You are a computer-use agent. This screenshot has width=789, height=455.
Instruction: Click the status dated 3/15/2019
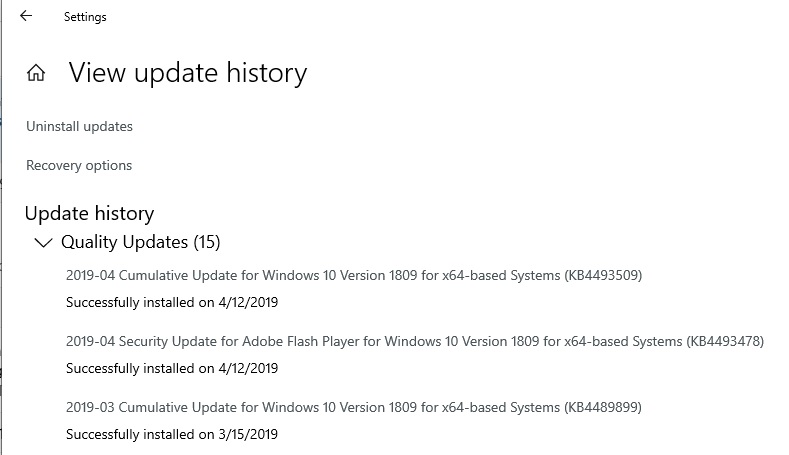pos(172,434)
